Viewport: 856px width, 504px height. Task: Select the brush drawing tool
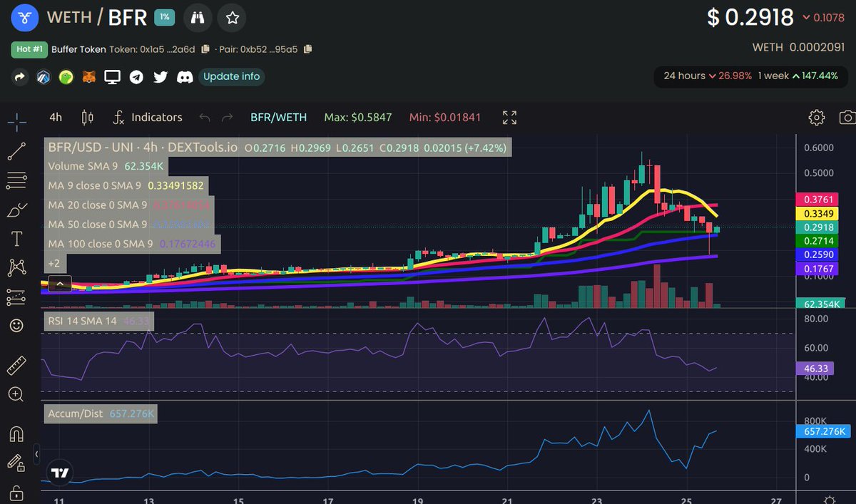click(17, 210)
